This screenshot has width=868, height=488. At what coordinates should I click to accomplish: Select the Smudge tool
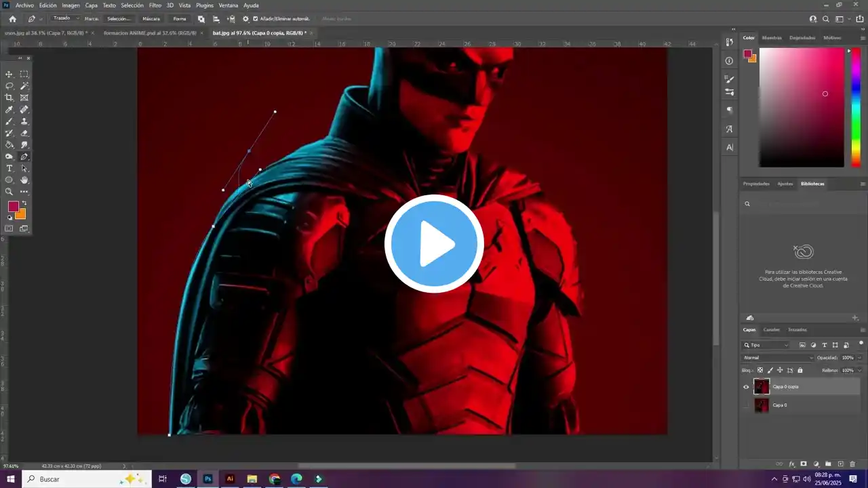click(24, 144)
